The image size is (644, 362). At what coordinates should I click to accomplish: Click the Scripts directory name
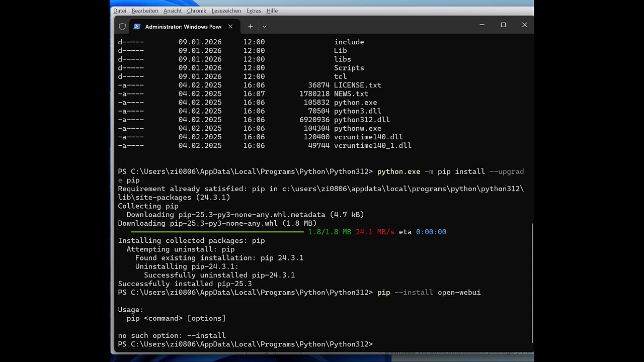point(349,68)
